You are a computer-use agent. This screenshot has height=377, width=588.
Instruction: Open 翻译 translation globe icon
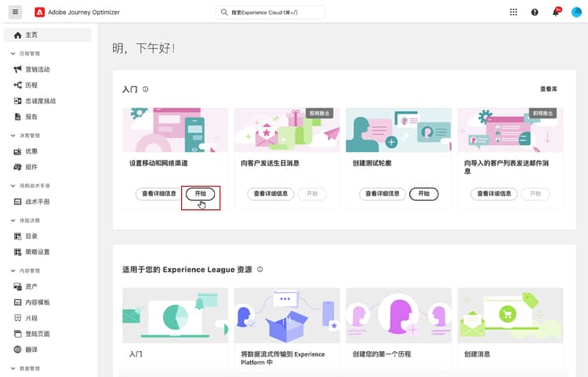17,350
